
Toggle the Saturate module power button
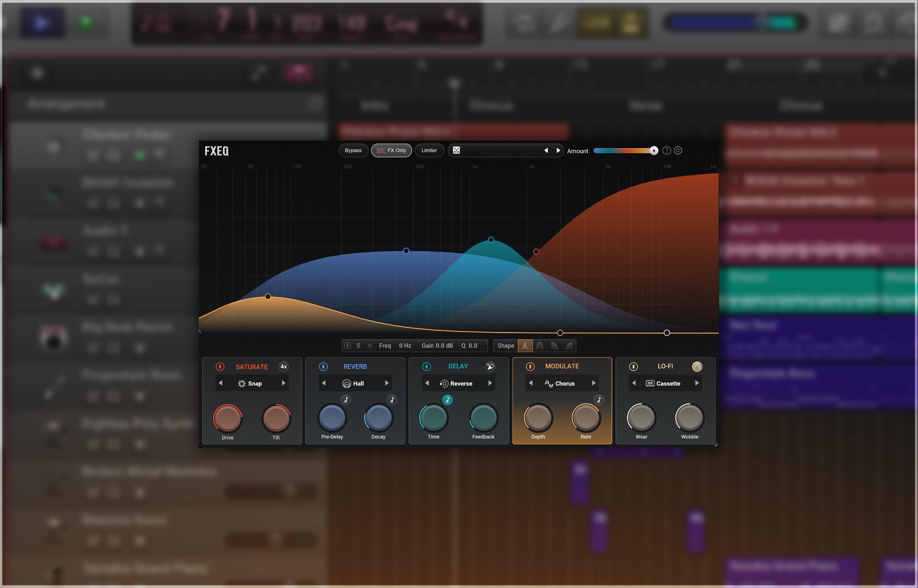pyautogui.click(x=220, y=367)
